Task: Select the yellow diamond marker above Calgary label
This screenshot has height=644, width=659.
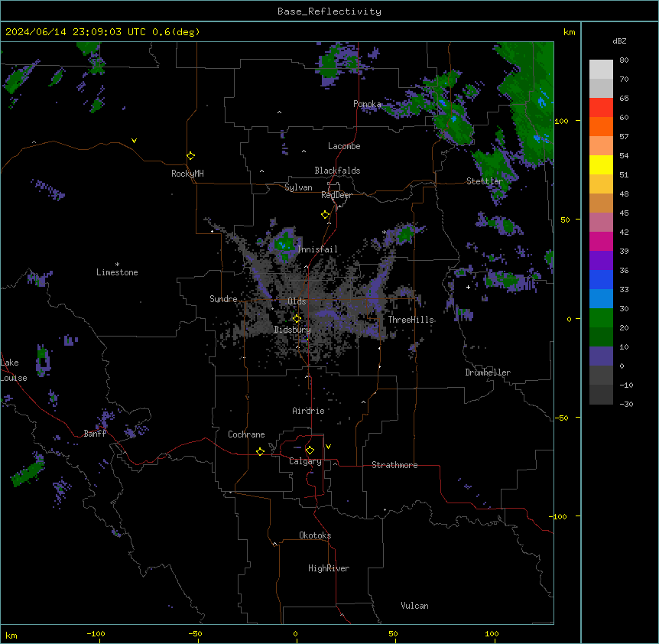Action: coord(310,450)
